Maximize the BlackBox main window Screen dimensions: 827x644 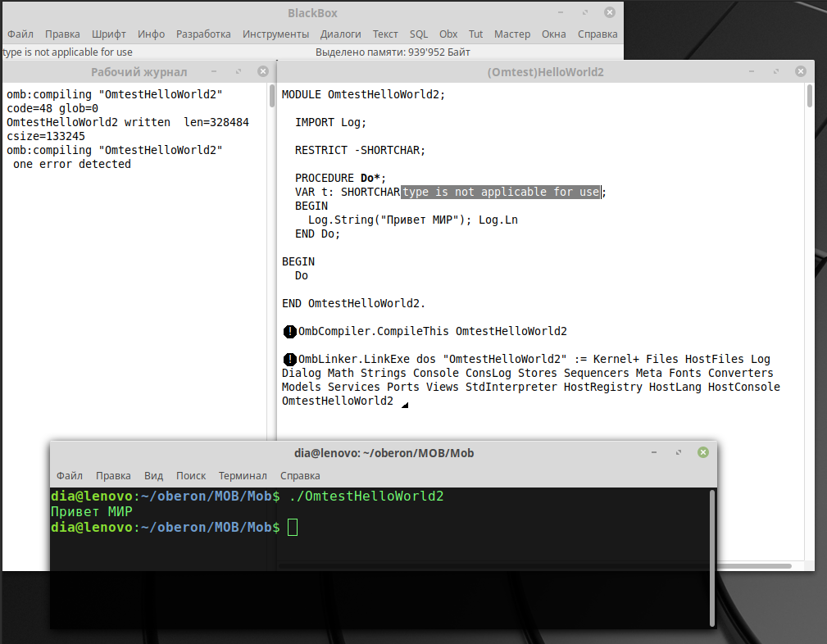[585, 13]
